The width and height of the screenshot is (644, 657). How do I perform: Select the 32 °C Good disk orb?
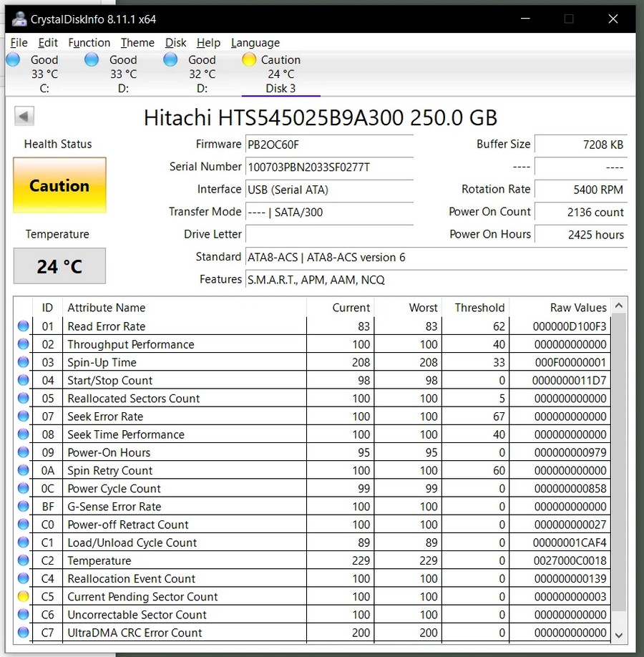(x=170, y=60)
